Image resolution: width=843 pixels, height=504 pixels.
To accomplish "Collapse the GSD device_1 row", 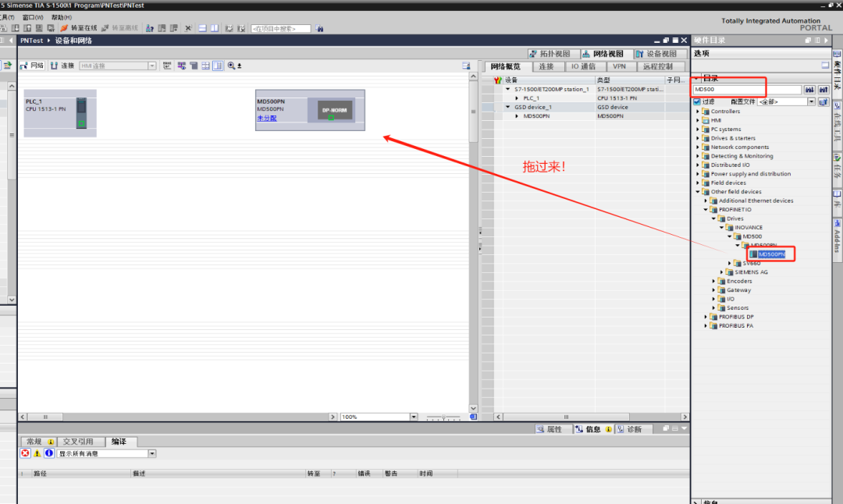I will pos(507,107).
